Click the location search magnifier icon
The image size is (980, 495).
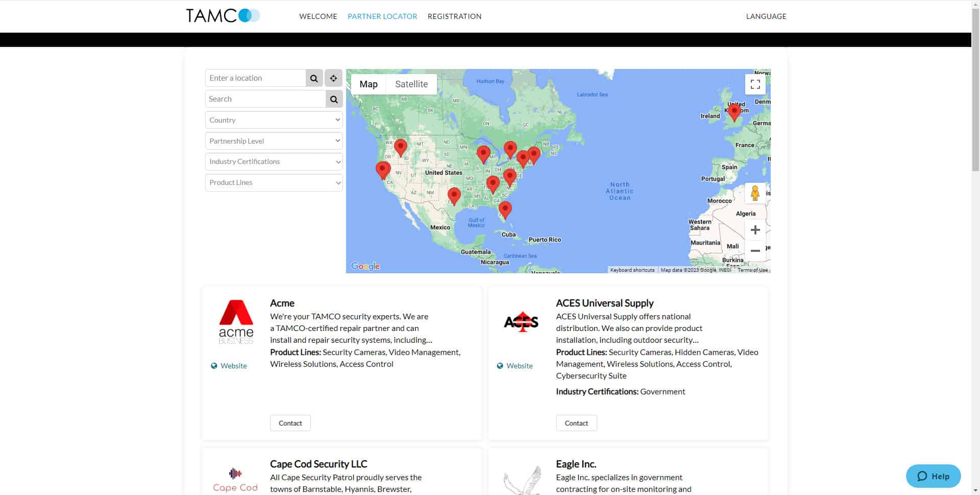314,78
